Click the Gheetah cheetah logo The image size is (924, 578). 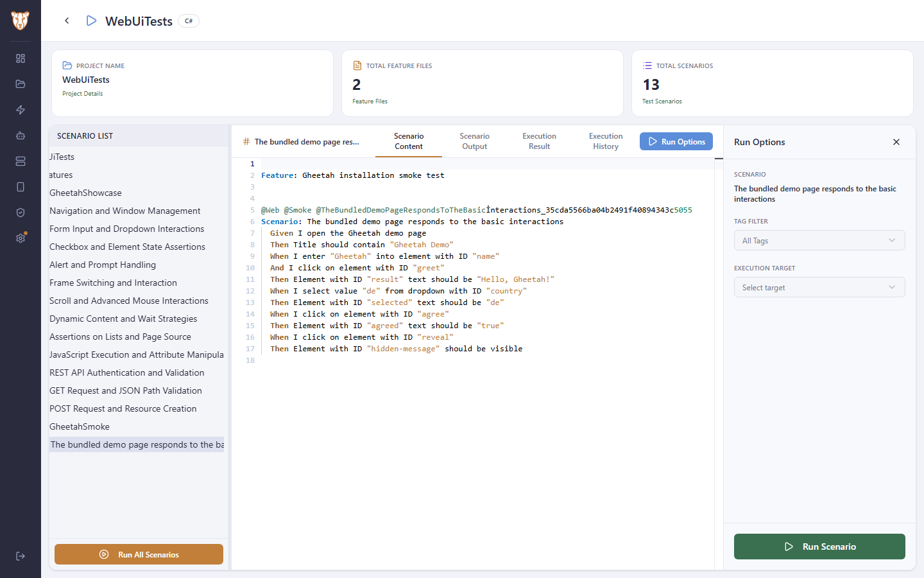[x=20, y=21]
